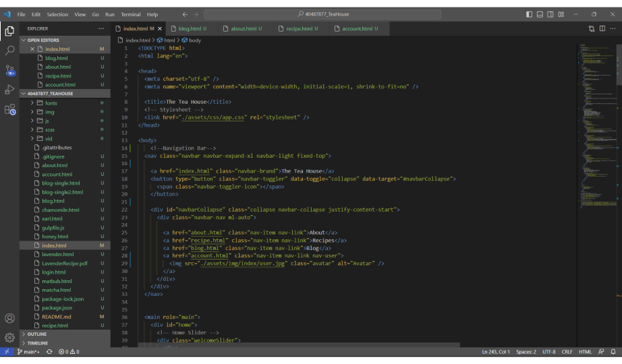The height and width of the screenshot is (364, 622).
Task: Toggle the secondary side bar
Action: tap(550, 14)
